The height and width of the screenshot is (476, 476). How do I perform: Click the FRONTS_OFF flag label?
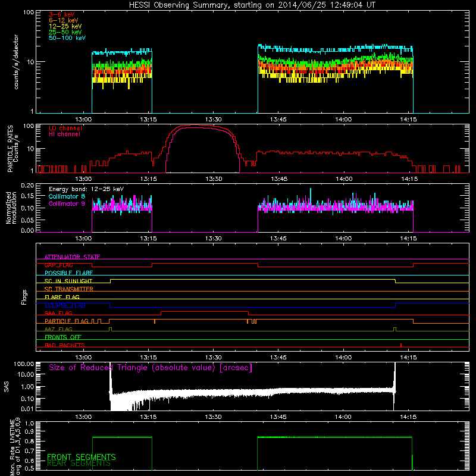[63, 337]
